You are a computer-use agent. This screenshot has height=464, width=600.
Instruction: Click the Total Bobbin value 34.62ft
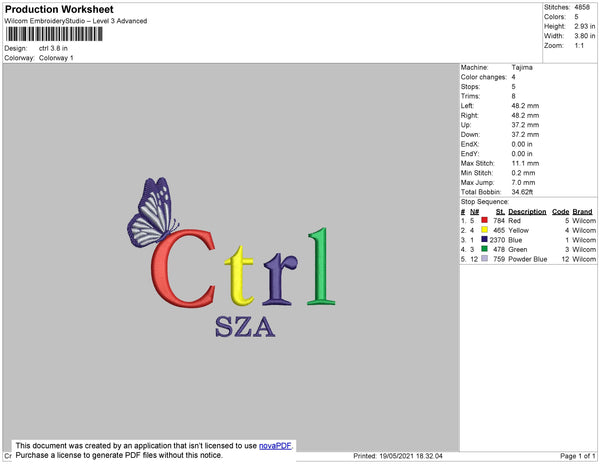click(x=522, y=192)
